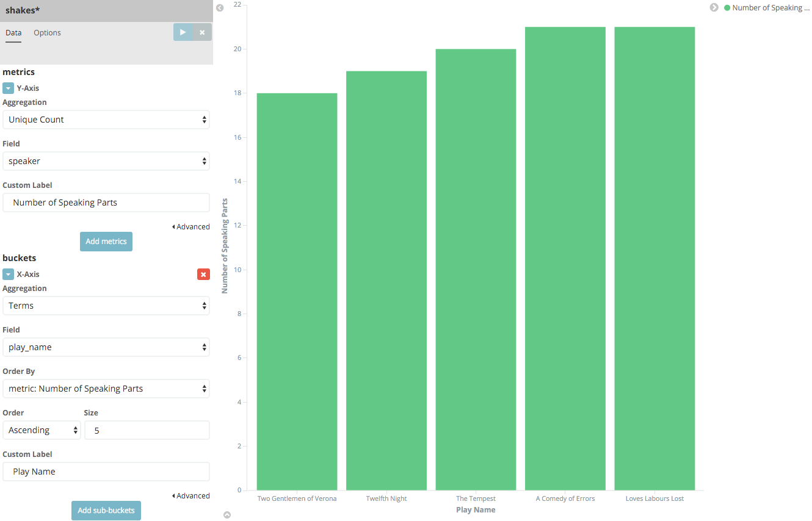Open the speaker field dropdown
This screenshot has width=812, height=521.
point(106,161)
